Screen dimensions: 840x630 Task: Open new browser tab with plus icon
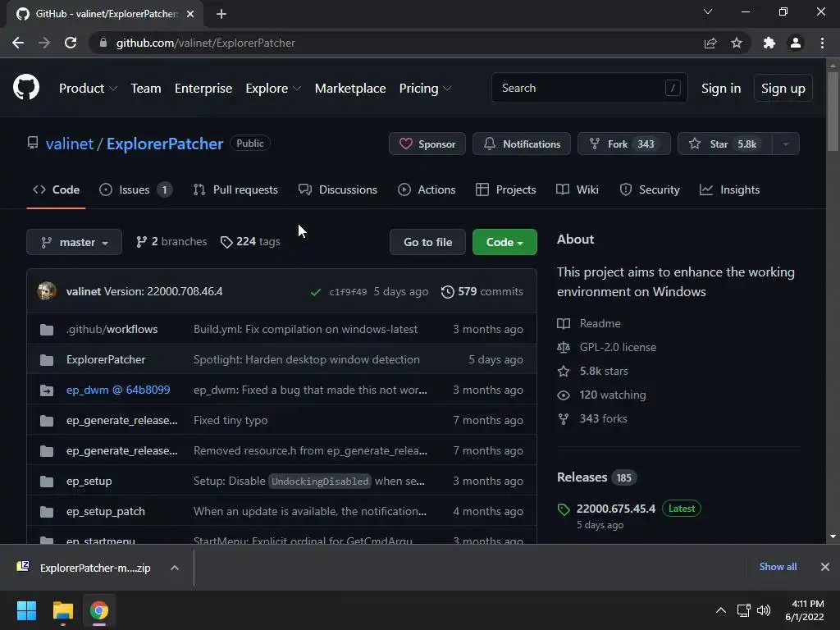tap(221, 14)
